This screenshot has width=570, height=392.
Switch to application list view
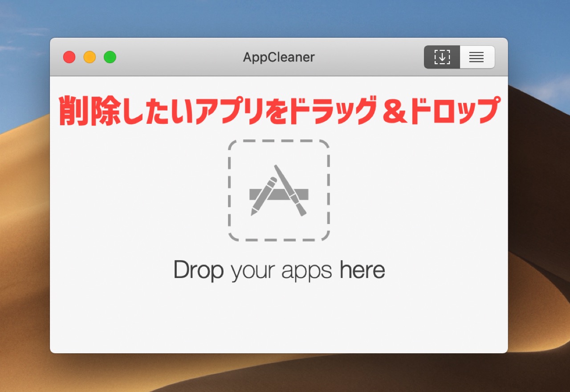477,57
